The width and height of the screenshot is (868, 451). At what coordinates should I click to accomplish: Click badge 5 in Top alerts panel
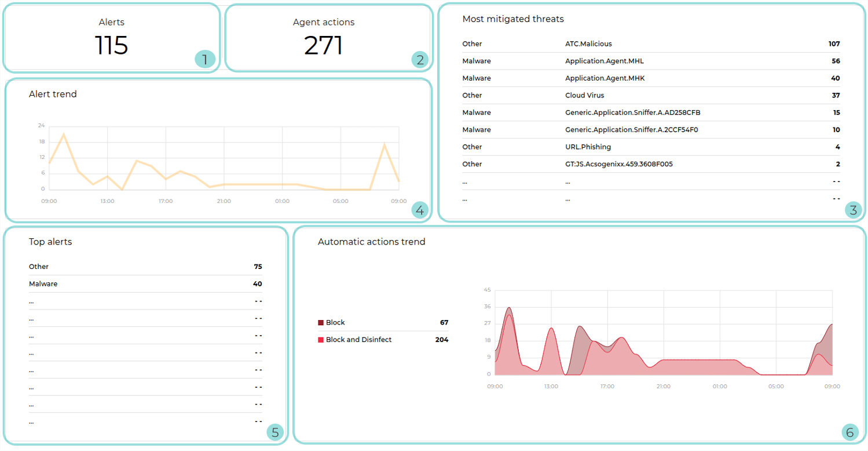click(275, 432)
